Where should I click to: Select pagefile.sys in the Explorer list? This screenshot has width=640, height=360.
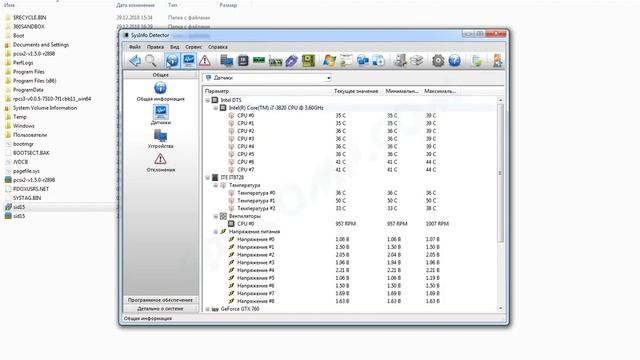click(26, 171)
